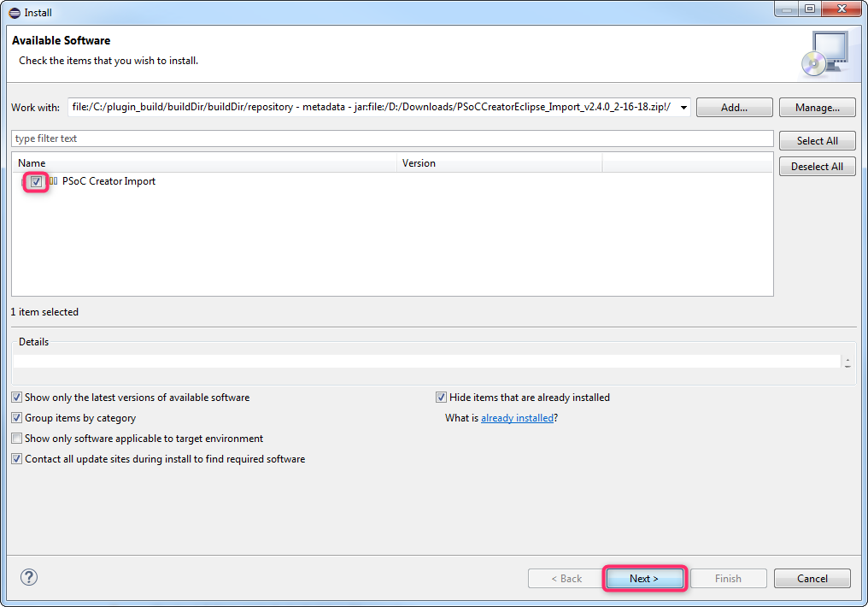Toggle Hide items that are already installed
868x607 pixels.
[441, 397]
